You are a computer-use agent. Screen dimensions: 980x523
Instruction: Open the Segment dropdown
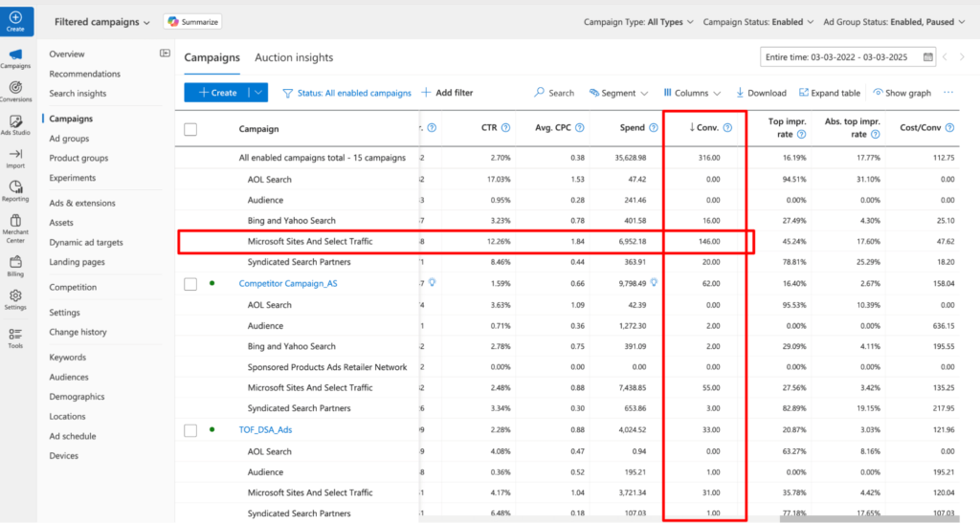pyautogui.click(x=617, y=93)
